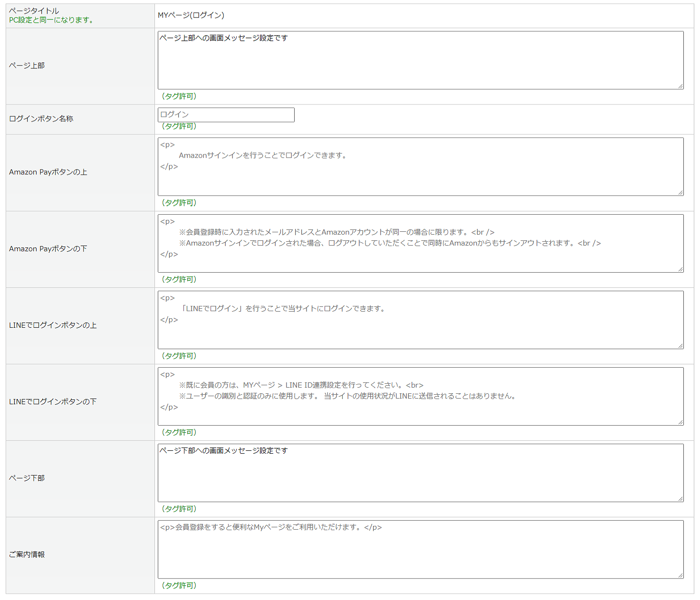Click (タグ許可) note under ページ上部
700x600 pixels.
[x=179, y=96]
